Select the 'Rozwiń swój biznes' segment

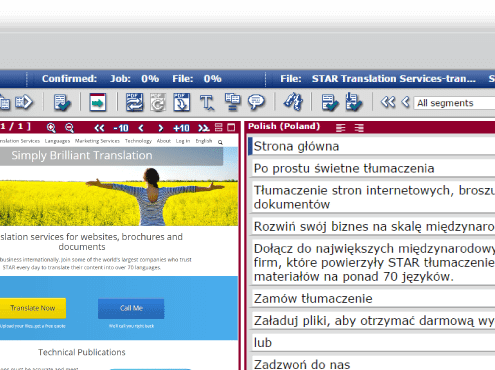click(x=373, y=227)
